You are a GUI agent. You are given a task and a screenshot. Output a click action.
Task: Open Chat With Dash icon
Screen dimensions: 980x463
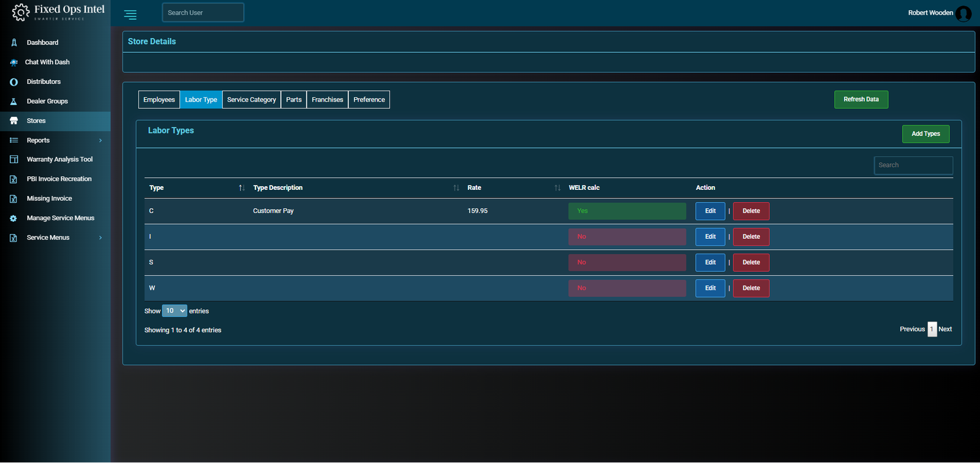pyautogui.click(x=14, y=62)
